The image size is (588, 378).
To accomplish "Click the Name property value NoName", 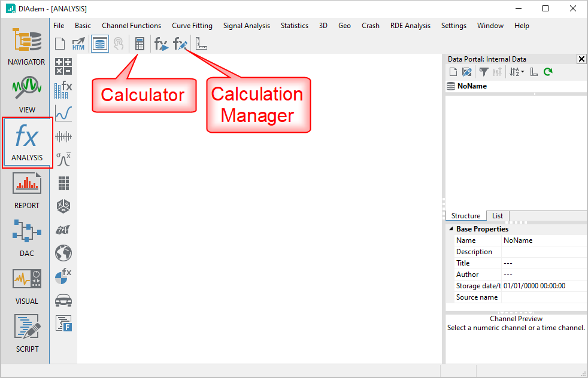I will click(x=544, y=240).
